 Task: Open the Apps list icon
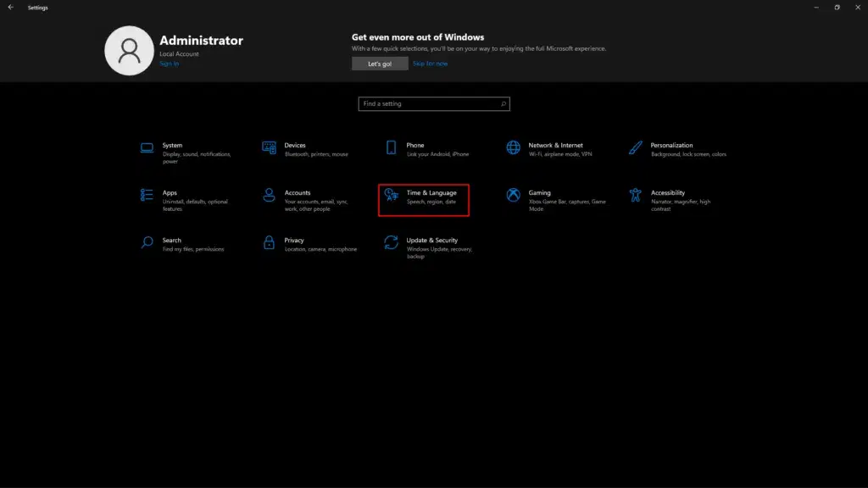click(x=147, y=196)
